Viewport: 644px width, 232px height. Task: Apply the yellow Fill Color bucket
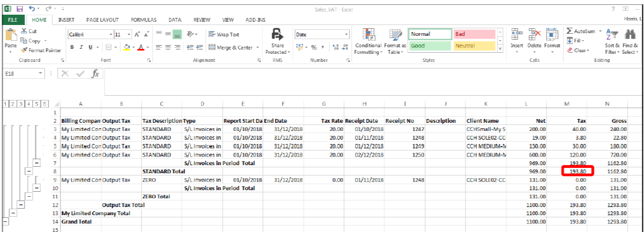pos(126,48)
